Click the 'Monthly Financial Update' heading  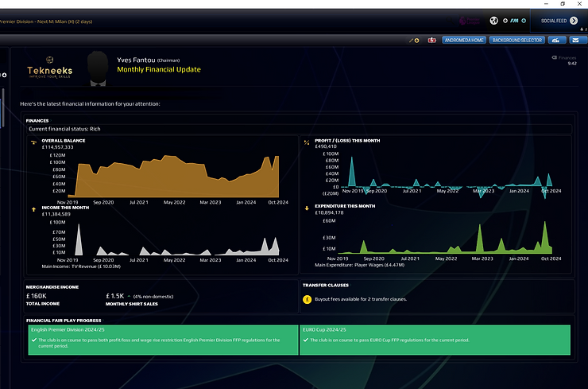(159, 69)
